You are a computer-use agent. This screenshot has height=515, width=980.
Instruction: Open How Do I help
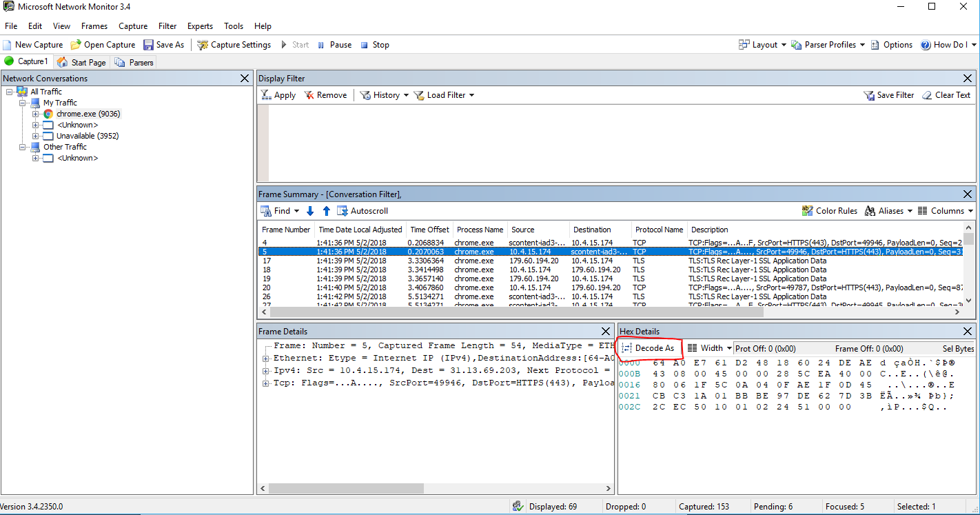(949, 45)
